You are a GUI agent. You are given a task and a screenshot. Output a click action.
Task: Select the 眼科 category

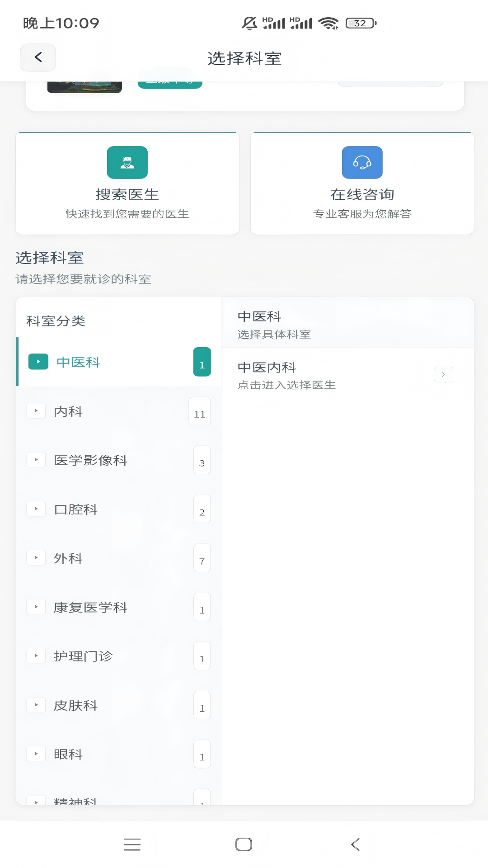click(118, 754)
